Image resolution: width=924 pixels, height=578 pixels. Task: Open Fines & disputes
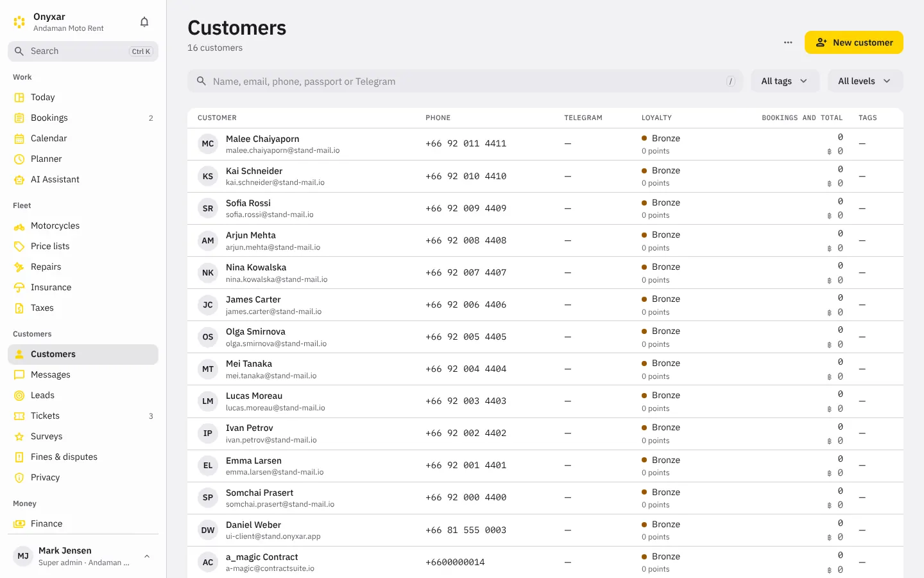(x=83, y=457)
